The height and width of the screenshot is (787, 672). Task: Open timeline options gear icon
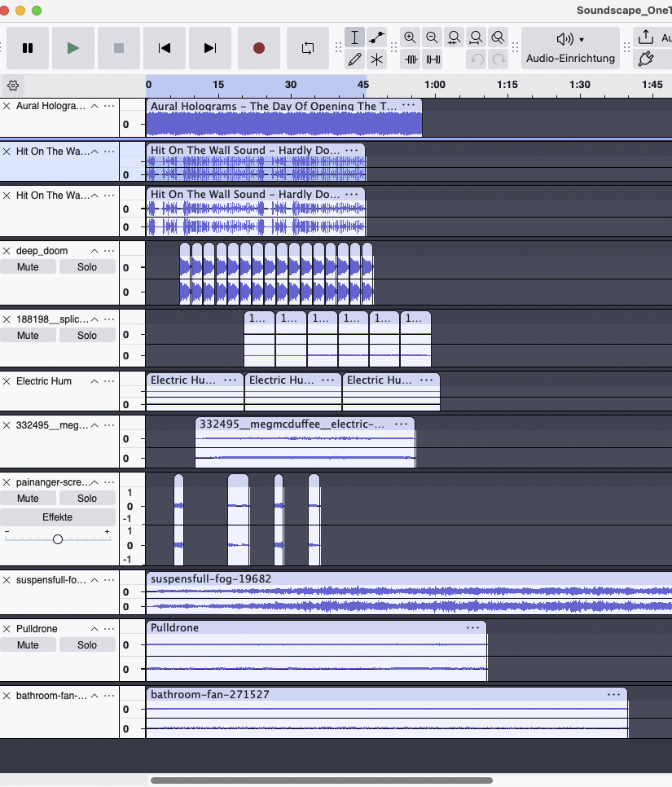[13, 85]
